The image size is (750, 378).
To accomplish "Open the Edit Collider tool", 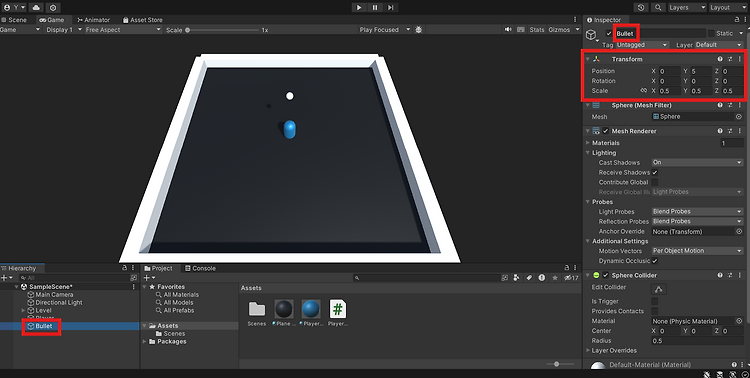I will [659, 289].
